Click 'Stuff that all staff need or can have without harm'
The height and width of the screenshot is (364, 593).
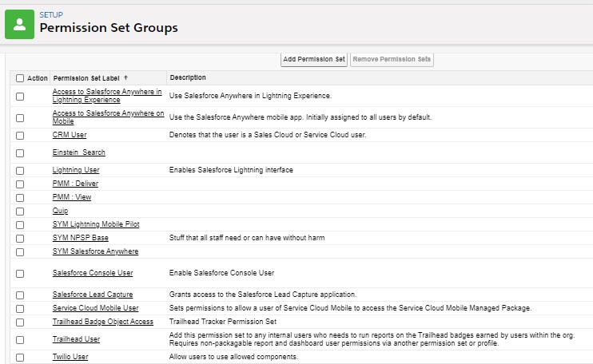[x=247, y=238]
